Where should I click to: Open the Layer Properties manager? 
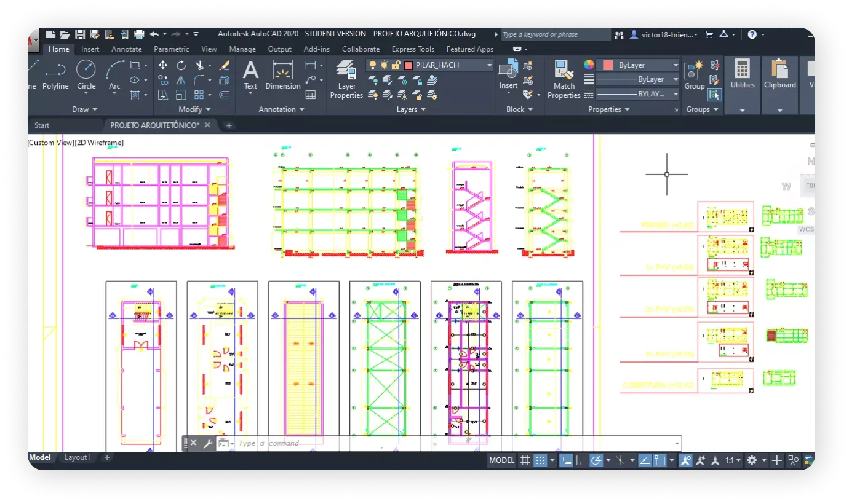[346, 79]
